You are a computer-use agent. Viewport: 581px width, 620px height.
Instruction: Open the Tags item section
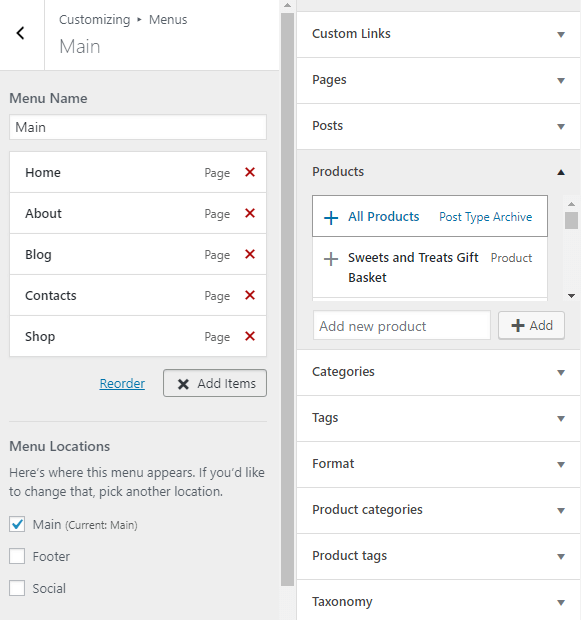pyautogui.click(x=438, y=418)
